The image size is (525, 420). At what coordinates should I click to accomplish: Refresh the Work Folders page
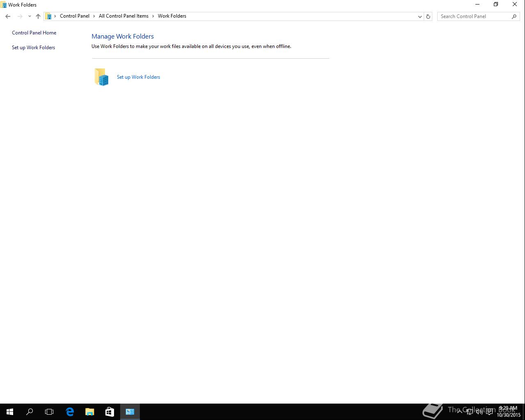coord(428,16)
